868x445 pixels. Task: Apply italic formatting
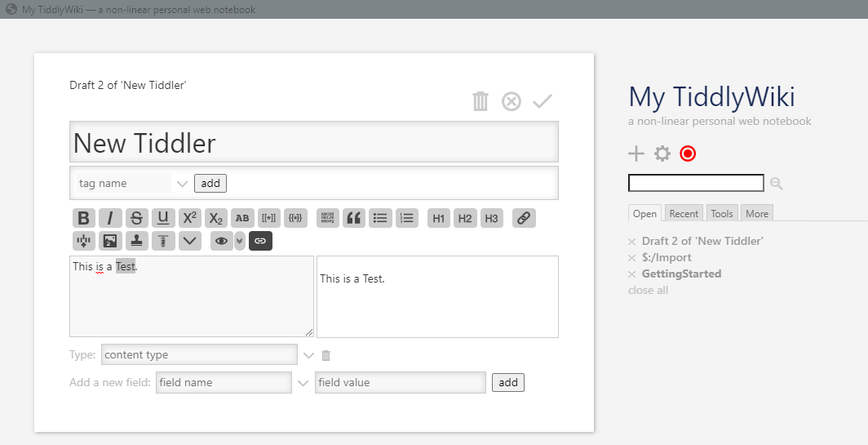point(110,218)
